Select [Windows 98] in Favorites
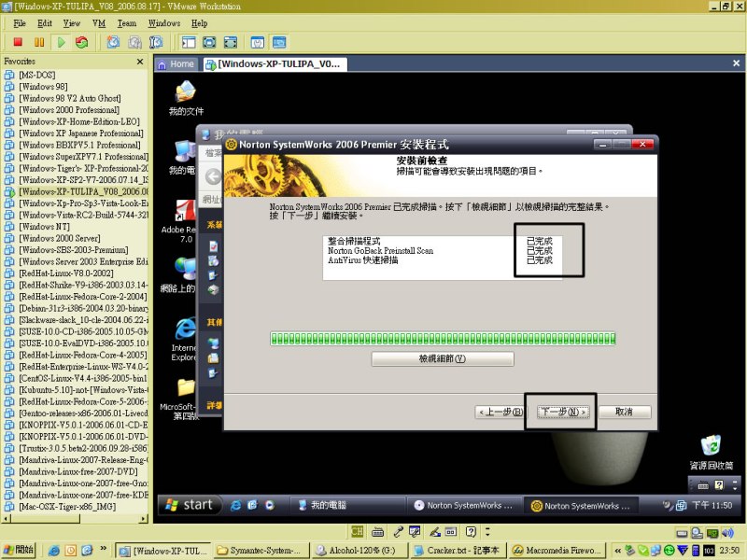This screenshot has height=560, width=747. click(43, 87)
